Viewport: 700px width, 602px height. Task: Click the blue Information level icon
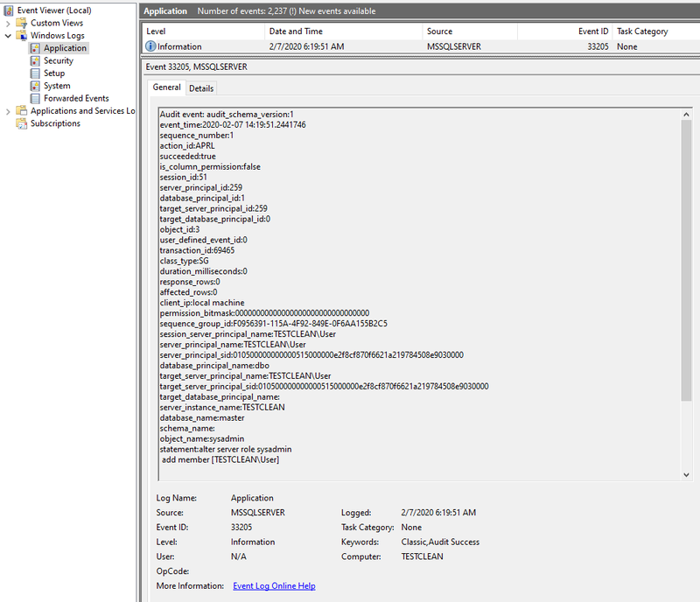pyautogui.click(x=150, y=46)
